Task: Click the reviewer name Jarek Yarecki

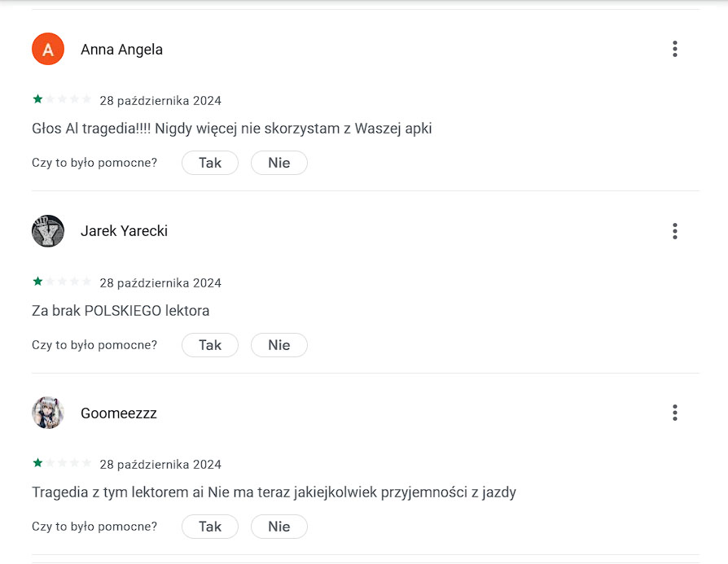Action: coord(124,230)
